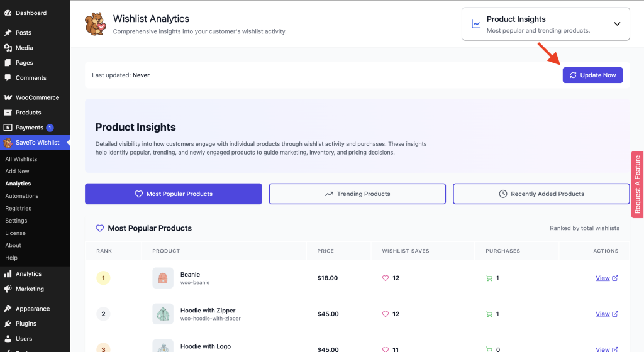Click the cart icon in Beanie row
Screen dimensions: 644x352
[489, 278]
